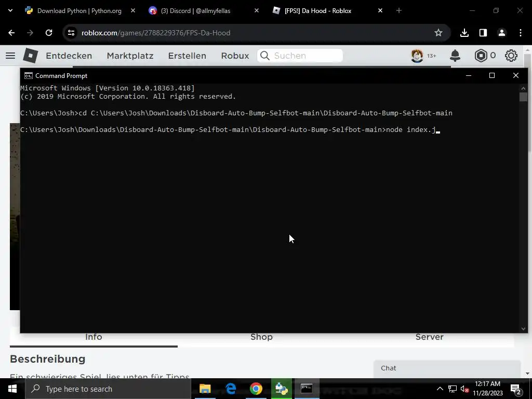Select the Shop tab on Roblox page
This screenshot has width=532, height=399.
tap(262, 337)
